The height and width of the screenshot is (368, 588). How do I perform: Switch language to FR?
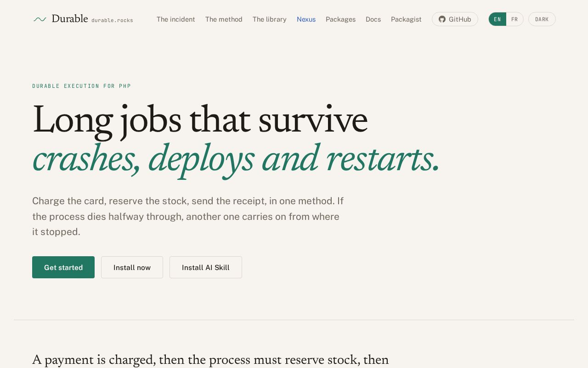tap(514, 19)
